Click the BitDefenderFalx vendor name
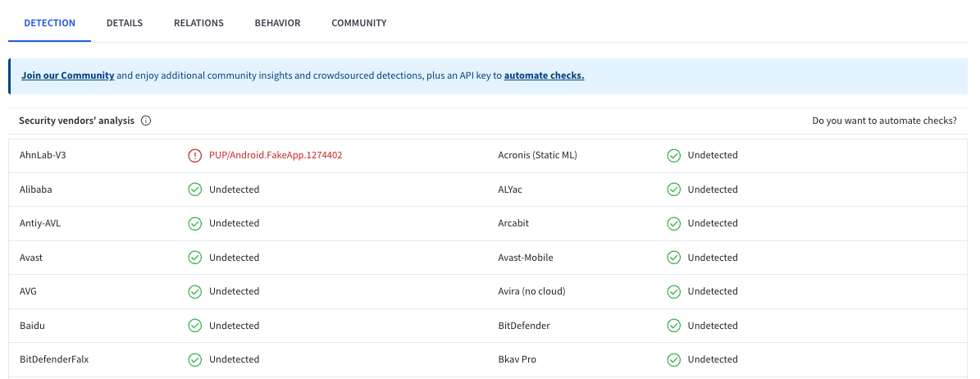Image resolution: width=980 pixels, height=379 pixels. pos(54,359)
